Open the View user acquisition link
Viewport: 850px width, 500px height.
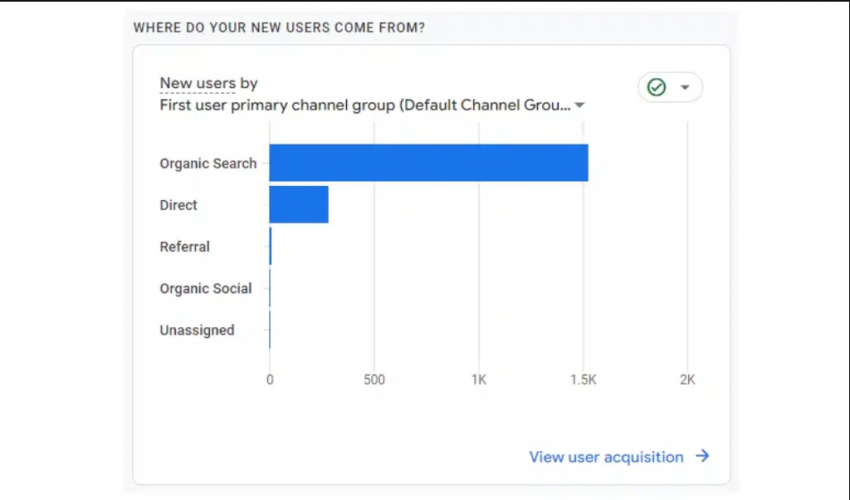pyautogui.click(x=606, y=457)
